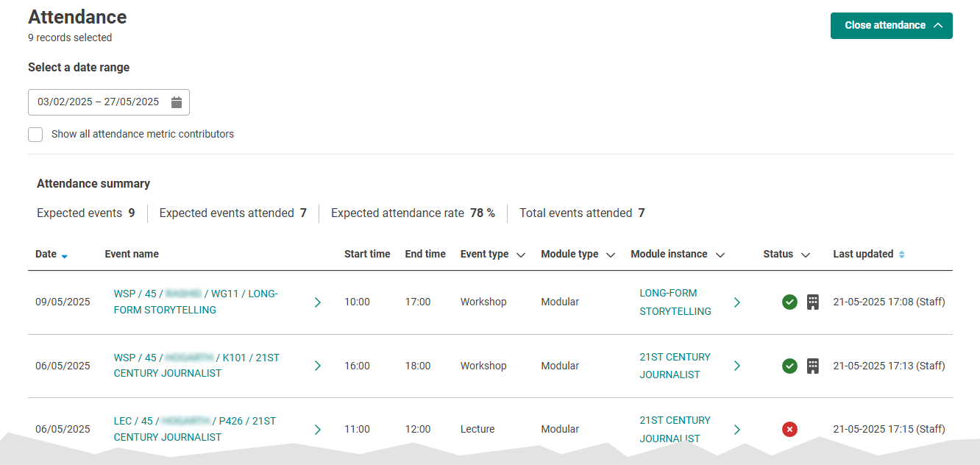Open the Module instance filter dropdown
Viewport: 980px width, 465px height.
[720, 255]
